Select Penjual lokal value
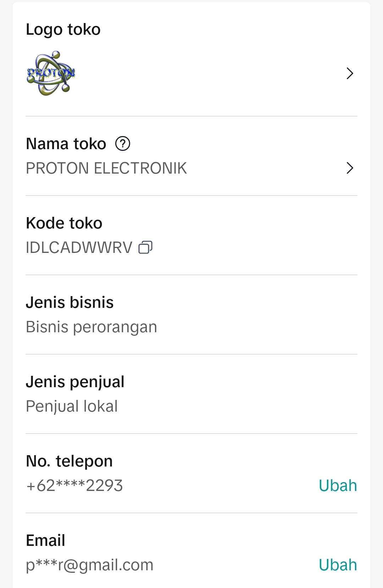 [72, 406]
